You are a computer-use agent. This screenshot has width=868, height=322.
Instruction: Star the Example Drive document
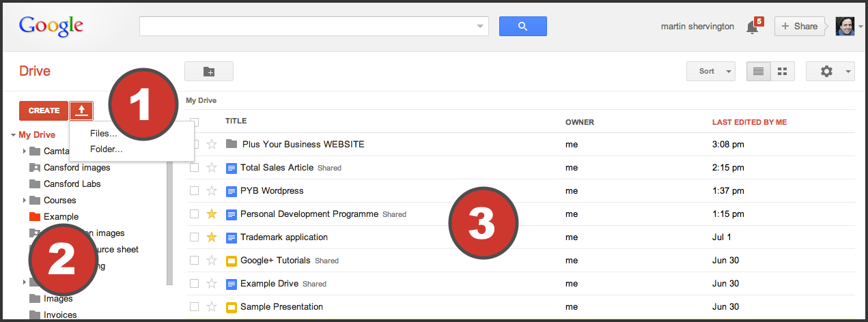click(212, 283)
